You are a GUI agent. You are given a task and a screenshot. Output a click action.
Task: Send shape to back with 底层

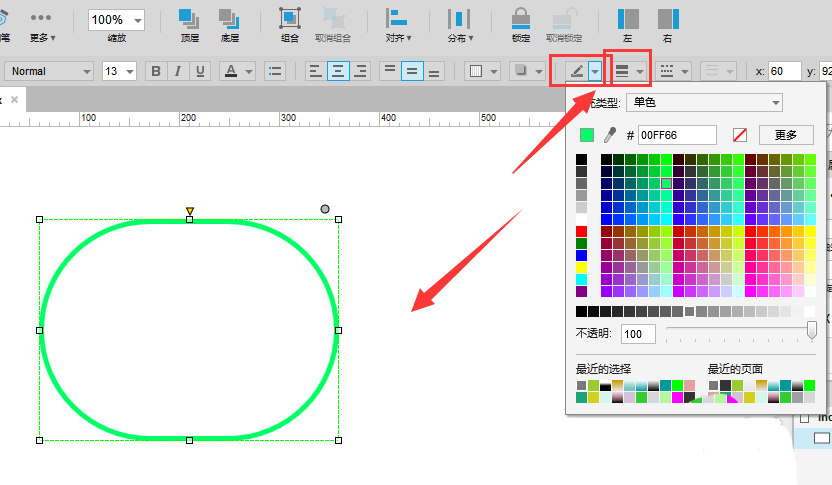click(x=230, y=25)
